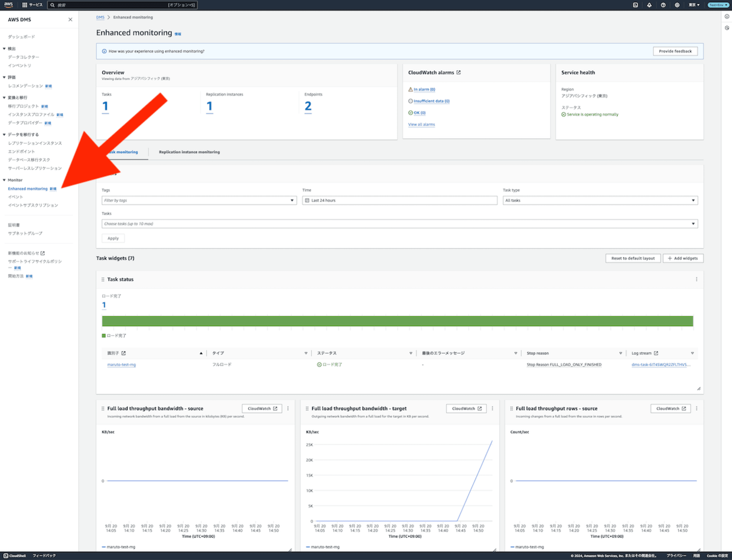Click the Tasks count 1 in Overview
Image resolution: width=732 pixels, height=560 pixels.
point(105,106)
